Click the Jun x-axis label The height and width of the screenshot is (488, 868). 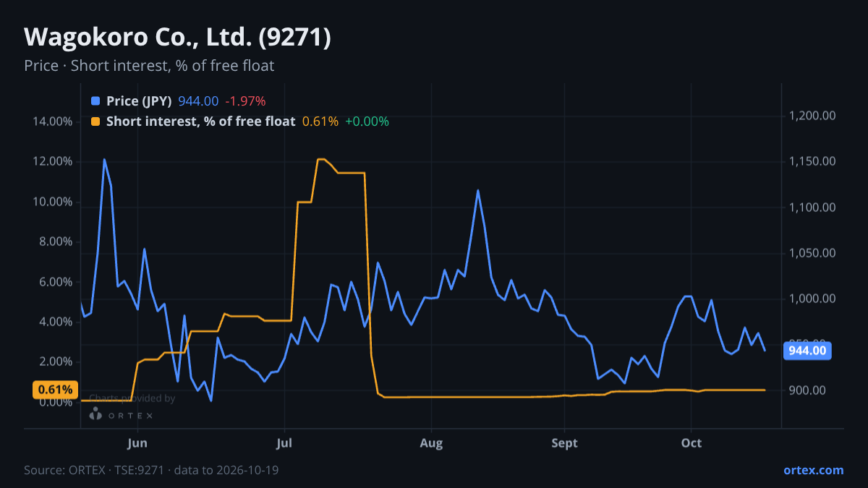coord(137,443)
